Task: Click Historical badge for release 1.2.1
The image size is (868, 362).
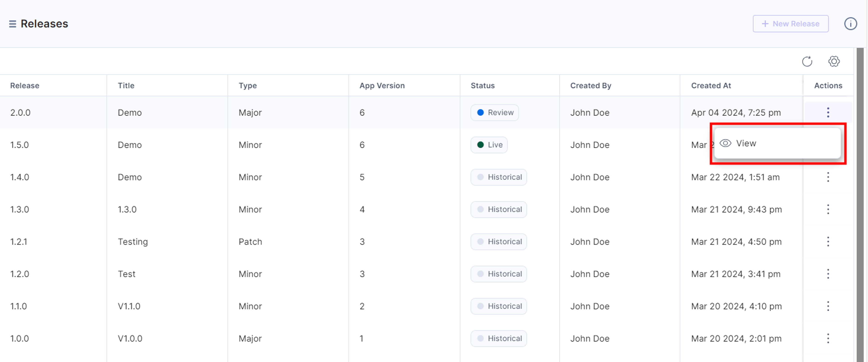Action: (498, 242)
